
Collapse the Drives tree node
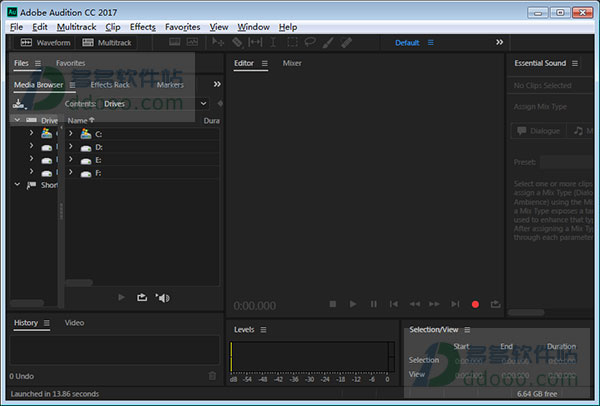click(x=17, y=120)
